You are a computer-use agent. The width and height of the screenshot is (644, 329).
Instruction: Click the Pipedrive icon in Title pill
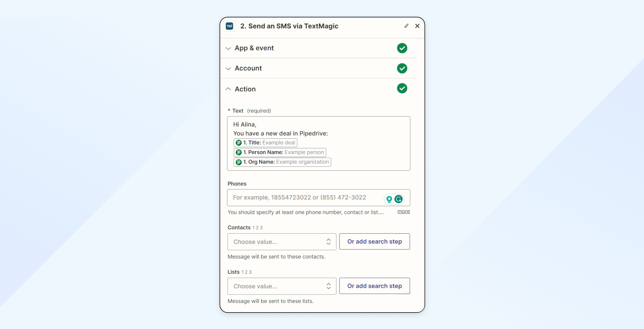pos(239,143)
